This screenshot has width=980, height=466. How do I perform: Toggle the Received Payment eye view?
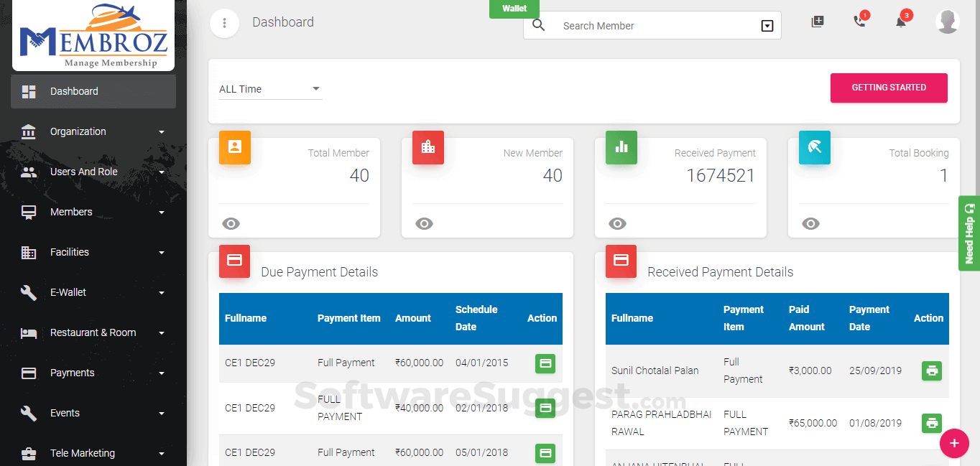[x=617, y=223]
